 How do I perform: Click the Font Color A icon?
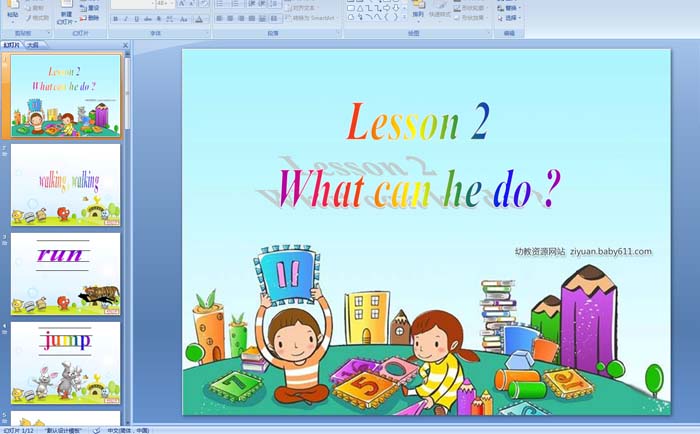(199, 19)
